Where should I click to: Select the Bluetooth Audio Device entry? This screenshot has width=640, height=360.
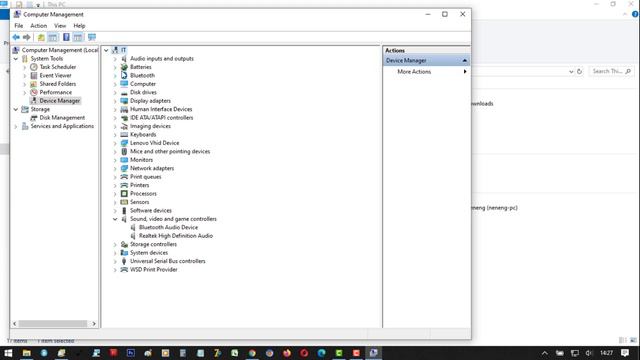coord(168,227)
